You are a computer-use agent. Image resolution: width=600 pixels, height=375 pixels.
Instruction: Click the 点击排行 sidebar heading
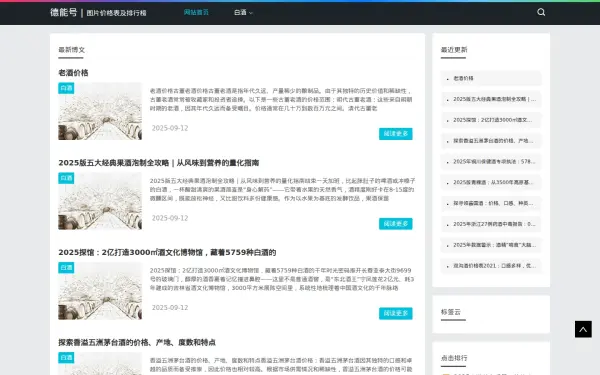(x=454, y=358)
